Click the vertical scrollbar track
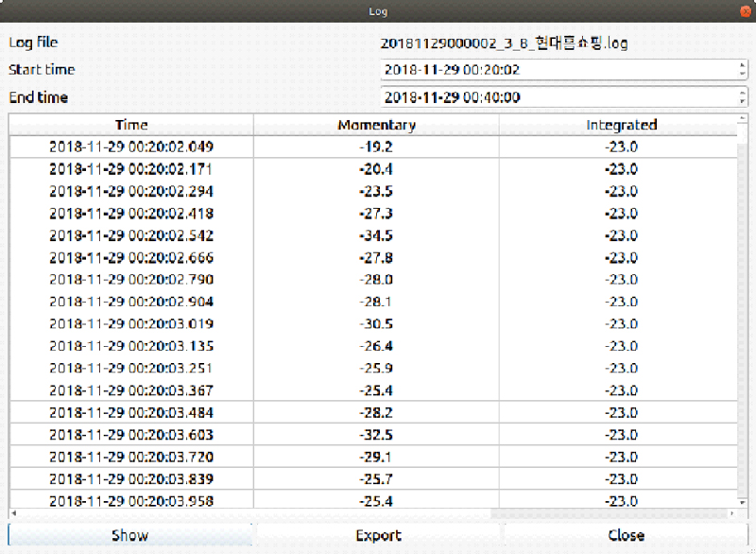 coord(743,319)
